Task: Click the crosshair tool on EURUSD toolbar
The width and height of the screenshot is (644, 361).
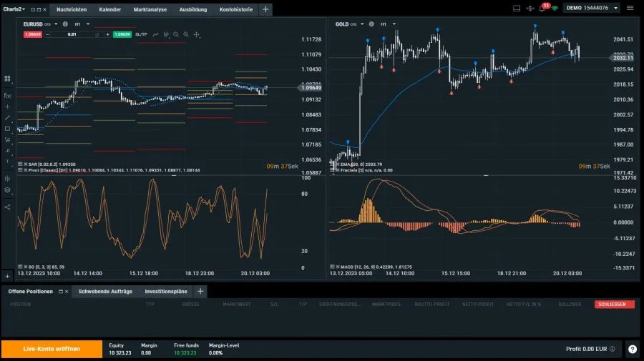Action: [197, 34]
